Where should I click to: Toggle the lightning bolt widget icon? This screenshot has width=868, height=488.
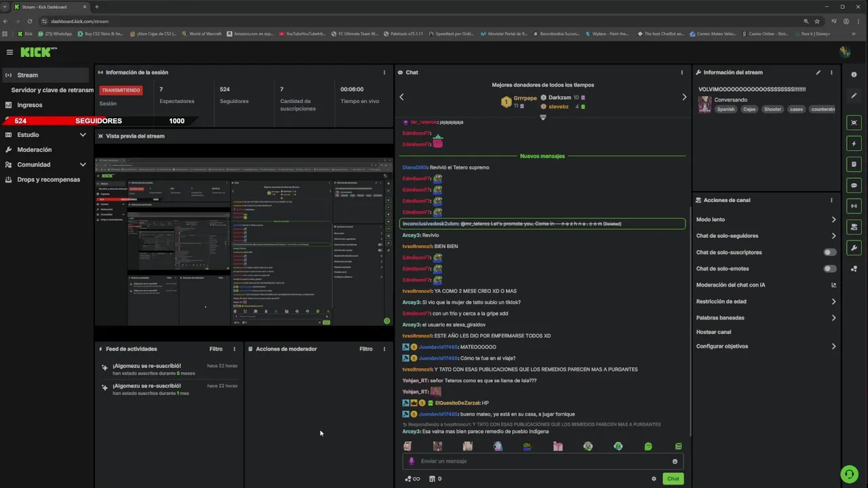pyautogui.click(x=854, y=144)
